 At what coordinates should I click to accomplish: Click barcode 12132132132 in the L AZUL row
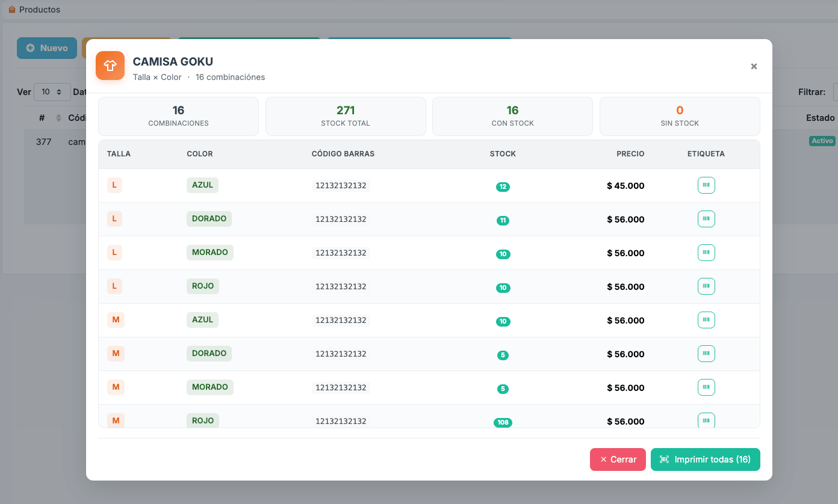point(341,186)
